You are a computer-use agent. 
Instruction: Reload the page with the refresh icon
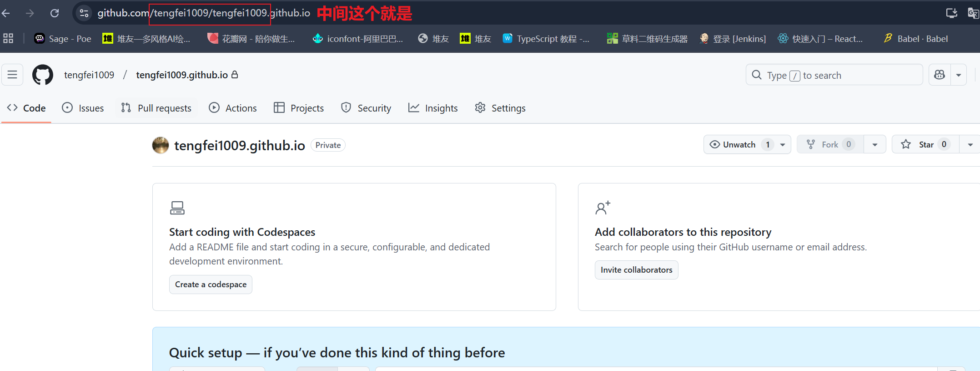[55, 13]
